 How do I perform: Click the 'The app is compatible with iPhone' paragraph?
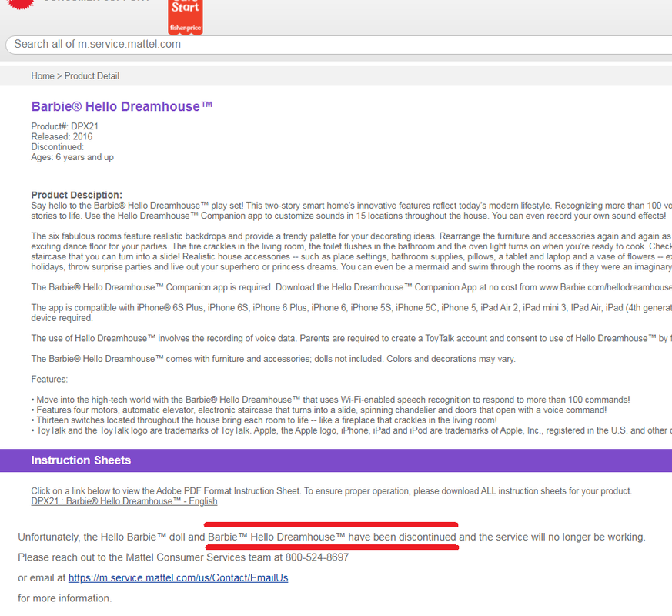coord(352,313)
